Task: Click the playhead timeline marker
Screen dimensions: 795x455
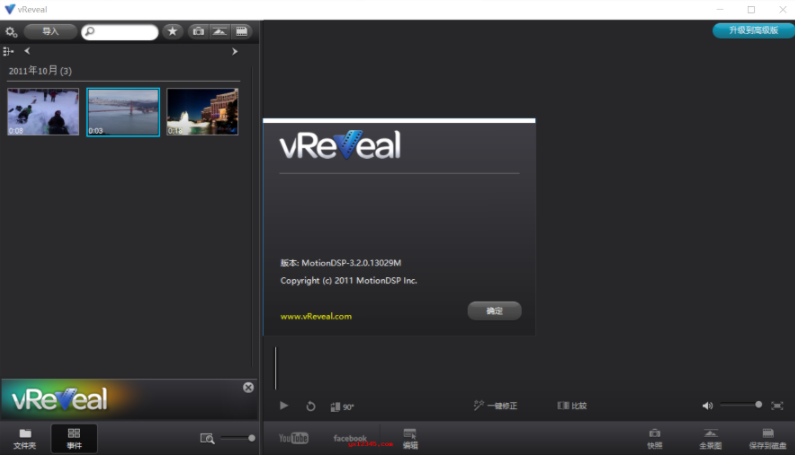Action: tap(276, 368)
